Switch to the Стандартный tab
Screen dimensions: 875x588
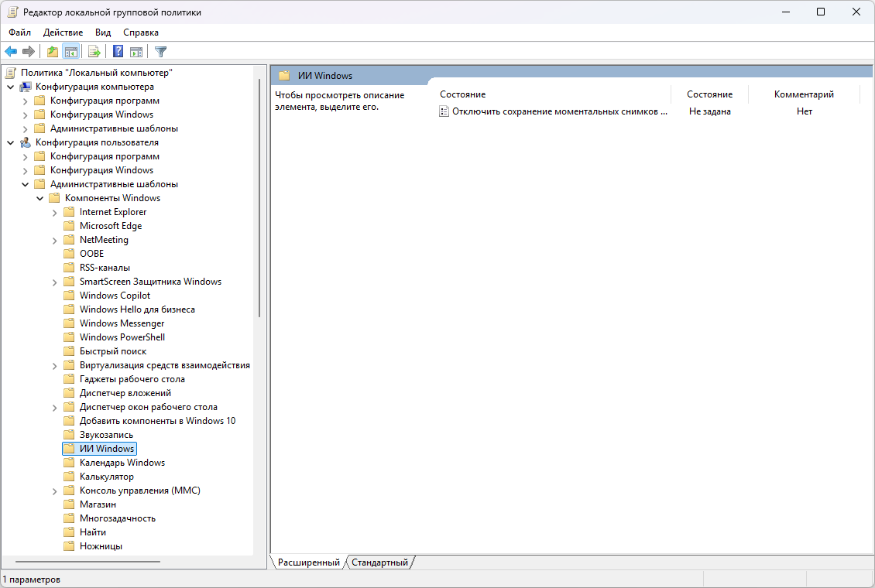379,562
